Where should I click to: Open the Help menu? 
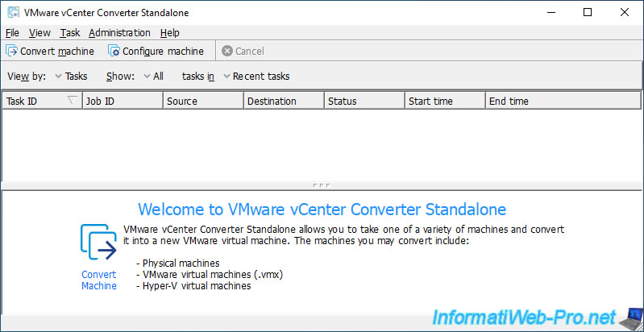[169, 32]
